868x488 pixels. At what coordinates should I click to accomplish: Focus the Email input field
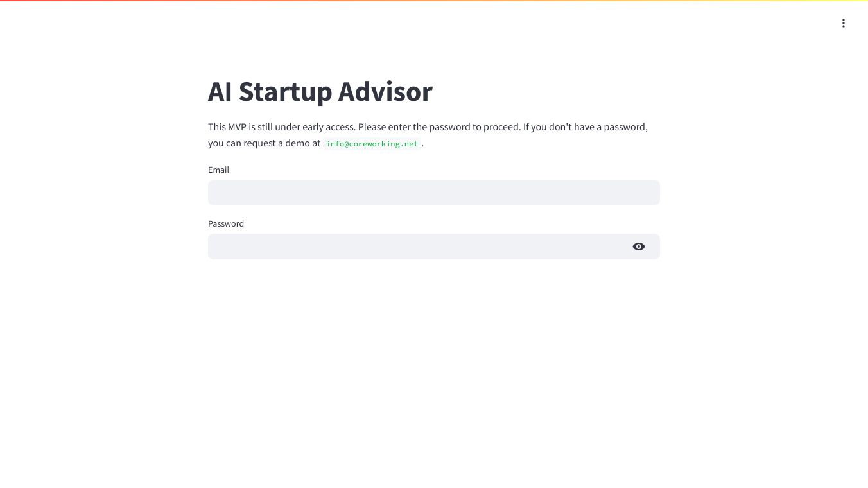click(x=433, y=193)
